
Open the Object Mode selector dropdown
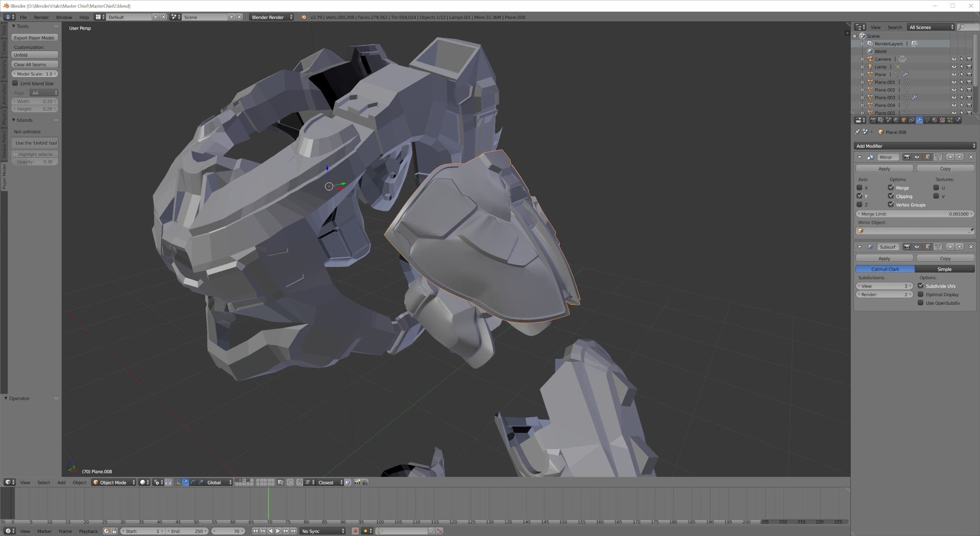click(114, 482)
